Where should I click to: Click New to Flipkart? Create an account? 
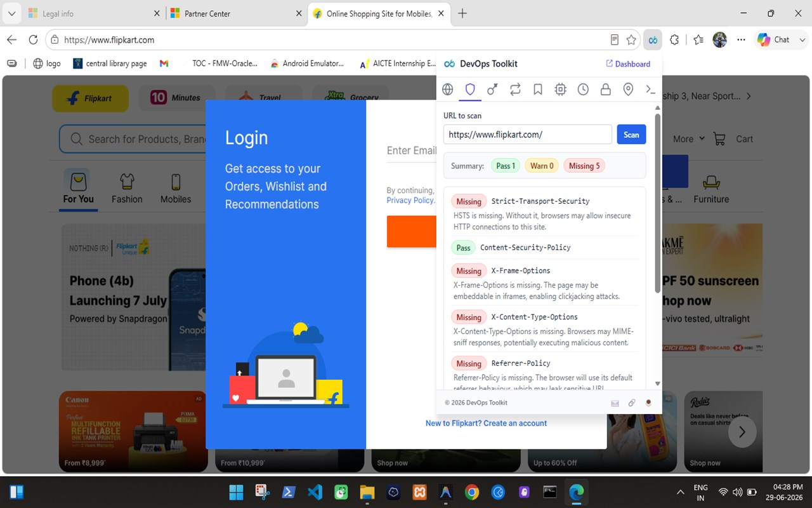[486, 424]
